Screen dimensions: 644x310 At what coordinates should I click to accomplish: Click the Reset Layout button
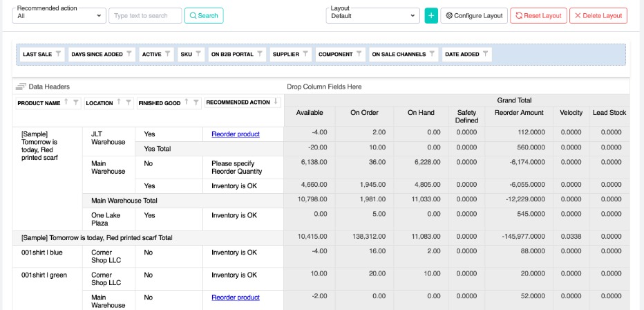tap(538, 15)
